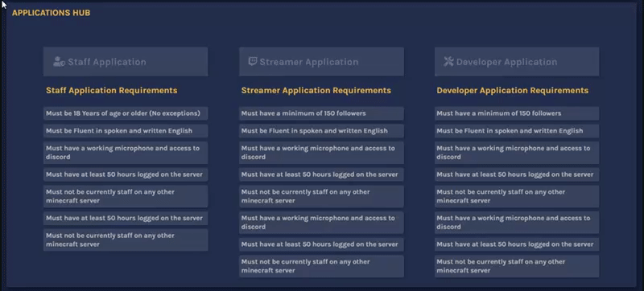This screenshot has height=291, width=644.
Task: Click the wrench tools icon beside Developer Application
Action: 448,61
